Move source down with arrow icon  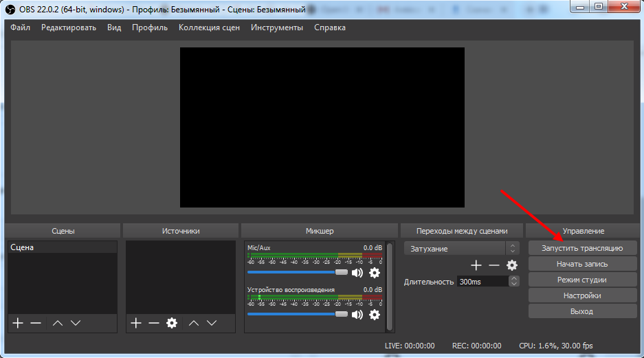(212, 323)
